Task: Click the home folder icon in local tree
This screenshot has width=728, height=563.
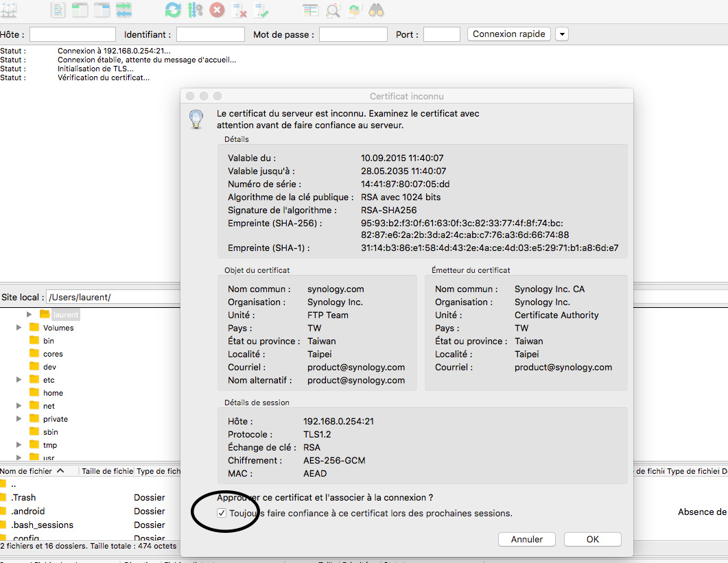Action: (x=34, y=392)
